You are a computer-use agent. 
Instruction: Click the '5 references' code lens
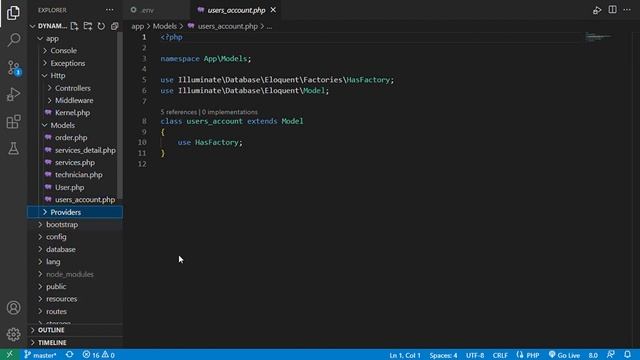[178, 112]
